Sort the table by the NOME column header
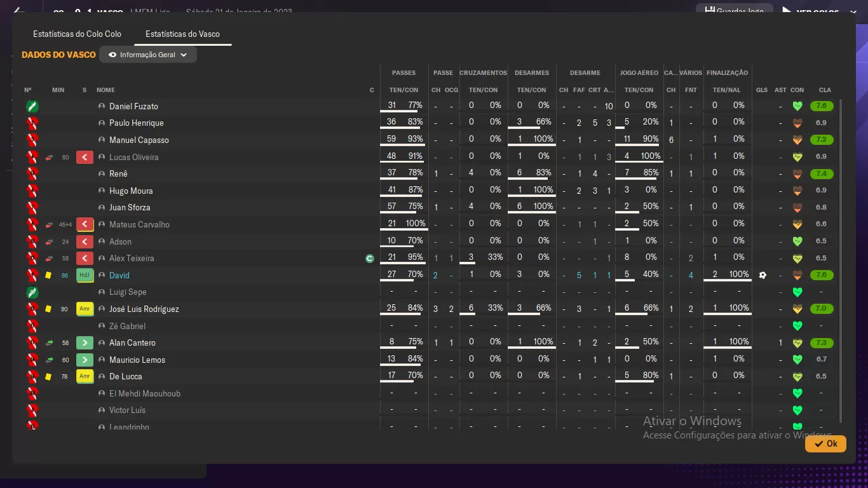The image size is (868, 488). click(105, 90)
